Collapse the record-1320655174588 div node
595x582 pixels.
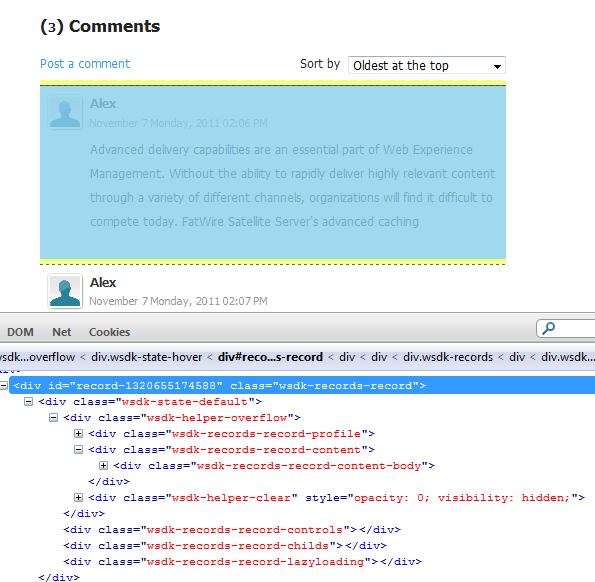[3, 386]
